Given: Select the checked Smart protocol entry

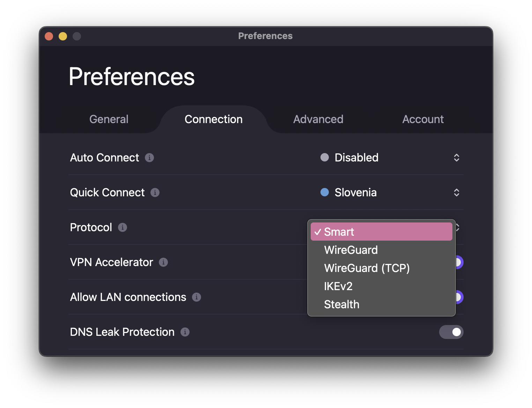Looking at the screenshot, I should point(381,232).
